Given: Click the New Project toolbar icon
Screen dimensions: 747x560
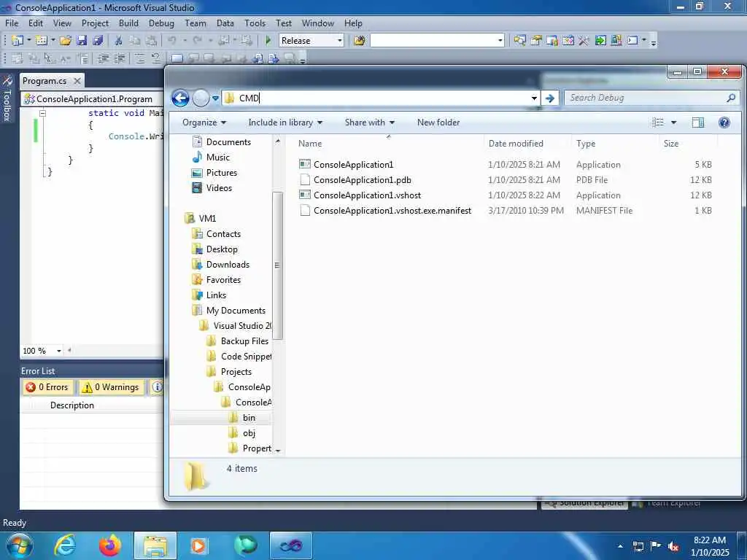Looking at the screenshot, I should 18,41.
